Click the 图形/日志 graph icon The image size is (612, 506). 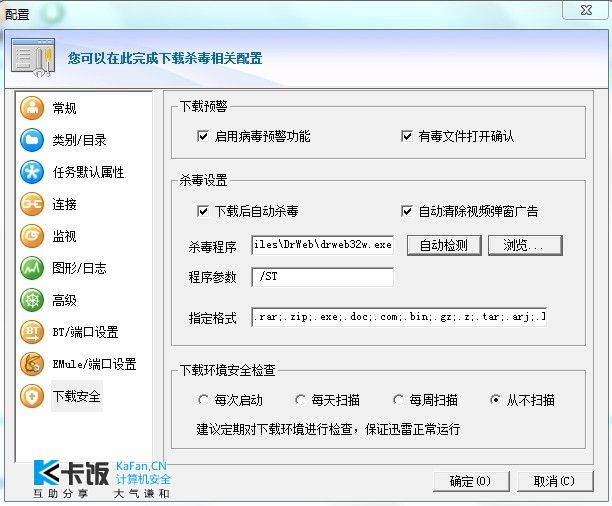(32, 268)
